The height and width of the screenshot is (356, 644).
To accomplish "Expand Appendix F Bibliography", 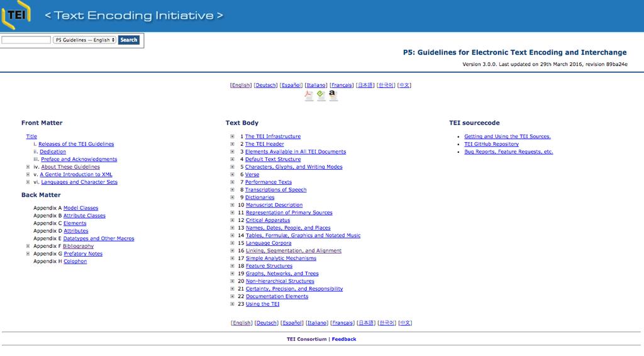I will (x=28, y=246).
